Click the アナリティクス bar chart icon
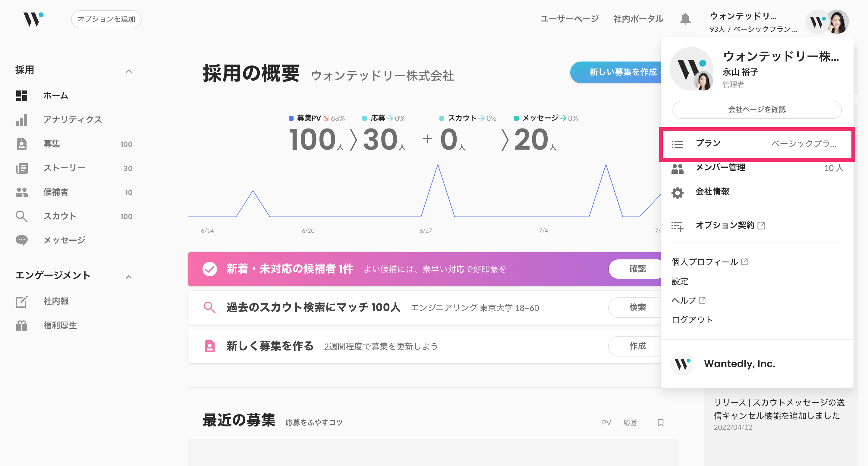The height and width of the screenshot is (466, 868). click(22, 120)
